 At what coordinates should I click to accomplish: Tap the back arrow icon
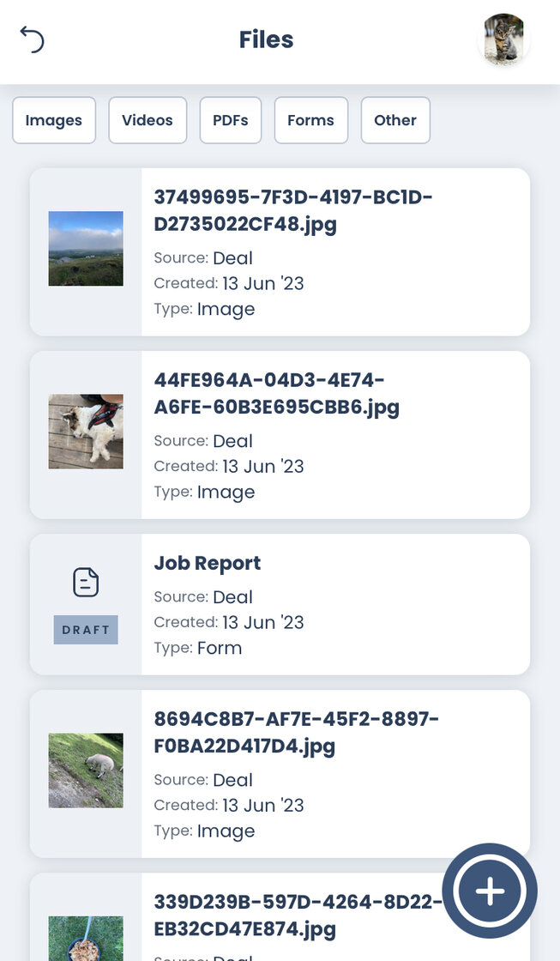pyautogui.click(x=32, y=39)
